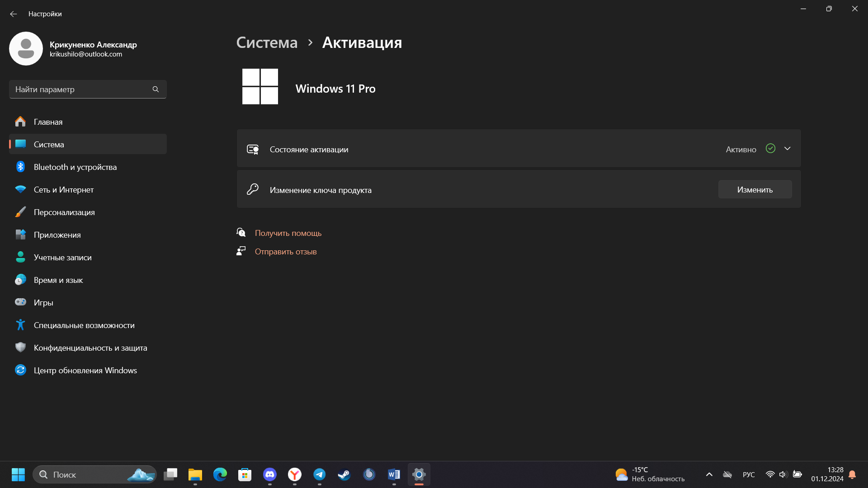Open the Получить помощь link
Screen dimensions: 868x488
pos(288,233)
